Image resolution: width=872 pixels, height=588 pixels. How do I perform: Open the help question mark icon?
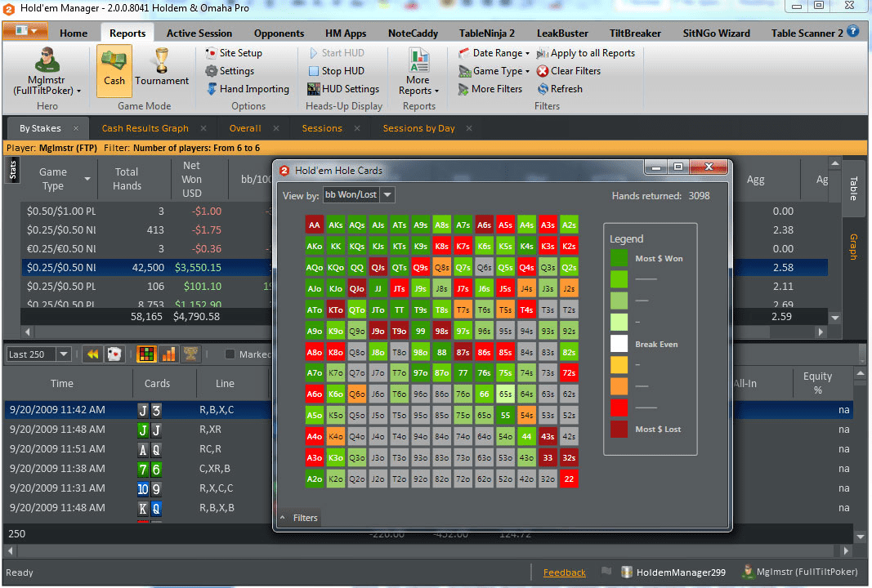(853, 31)
